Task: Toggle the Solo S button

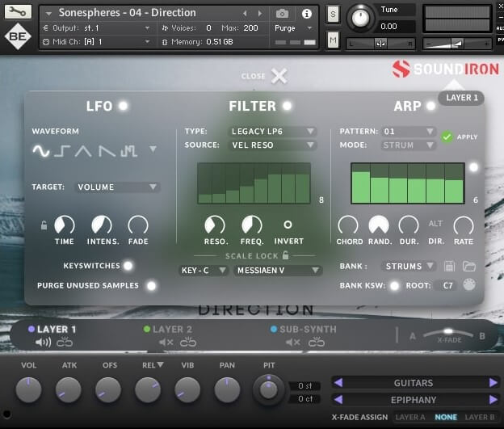Action: click(x=333, y=15)
